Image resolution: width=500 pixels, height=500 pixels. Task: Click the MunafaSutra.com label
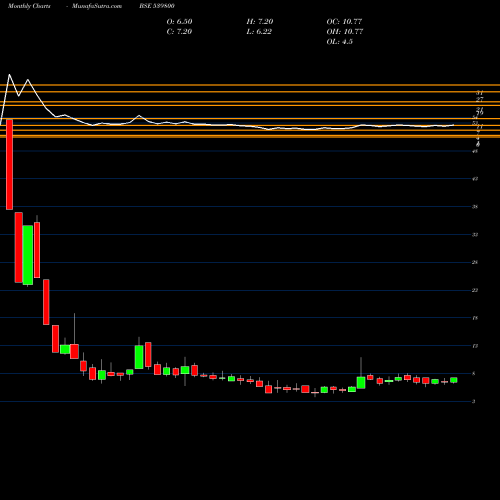coord(97,6)
